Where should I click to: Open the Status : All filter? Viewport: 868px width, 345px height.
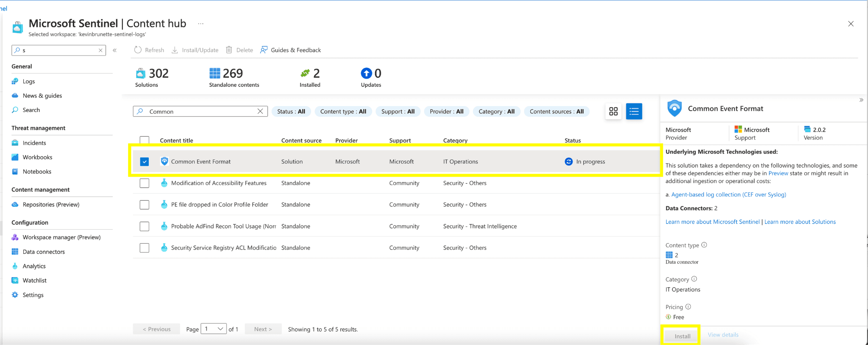coord(291,112)
